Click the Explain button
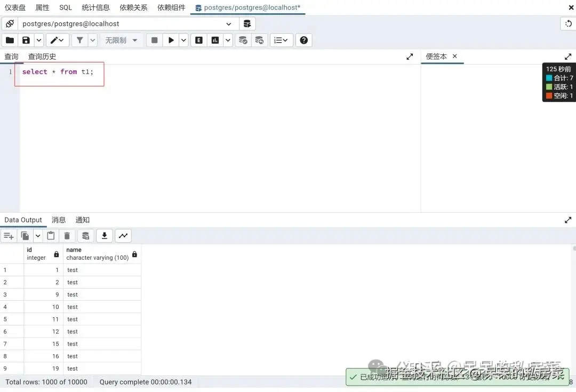Image resolution: width=576 pixels, height=392 pixels. [199, 41]
